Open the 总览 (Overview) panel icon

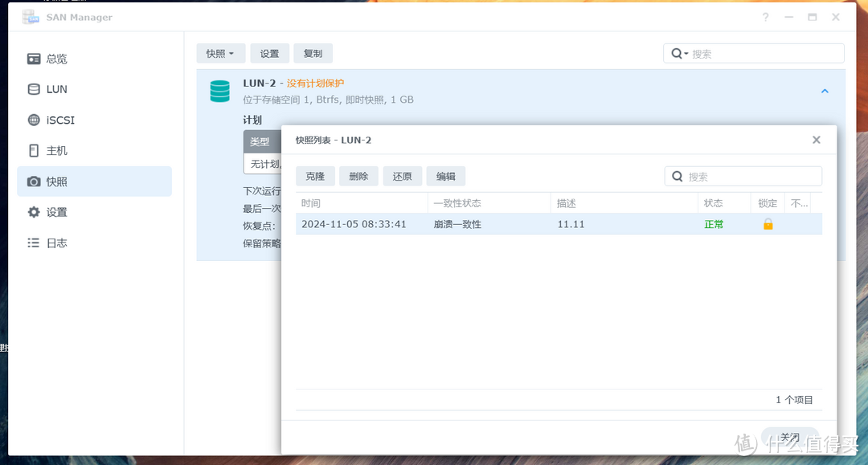34,58
